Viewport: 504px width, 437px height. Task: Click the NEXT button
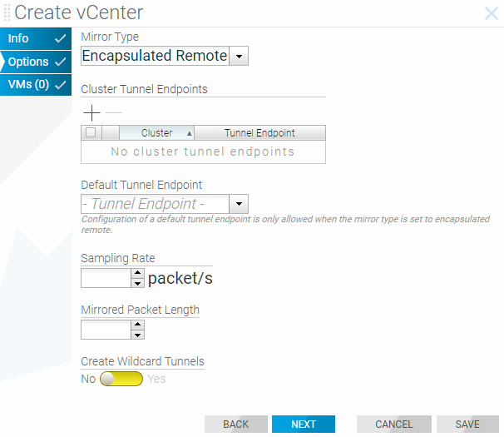pyautogui.click(x=304, y=425)
